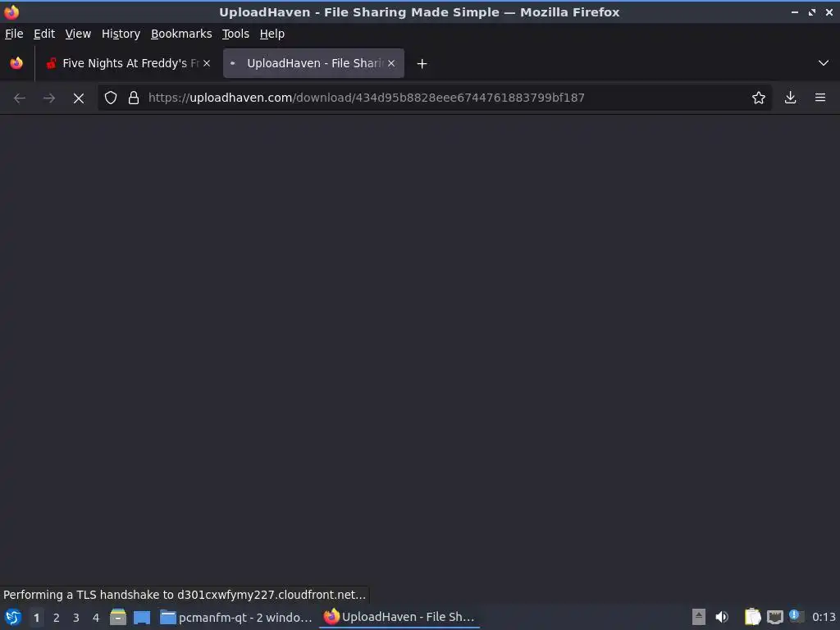Click the 0:13 clock
The width and height of the screenshot is (840, 630).
point(824,617)
